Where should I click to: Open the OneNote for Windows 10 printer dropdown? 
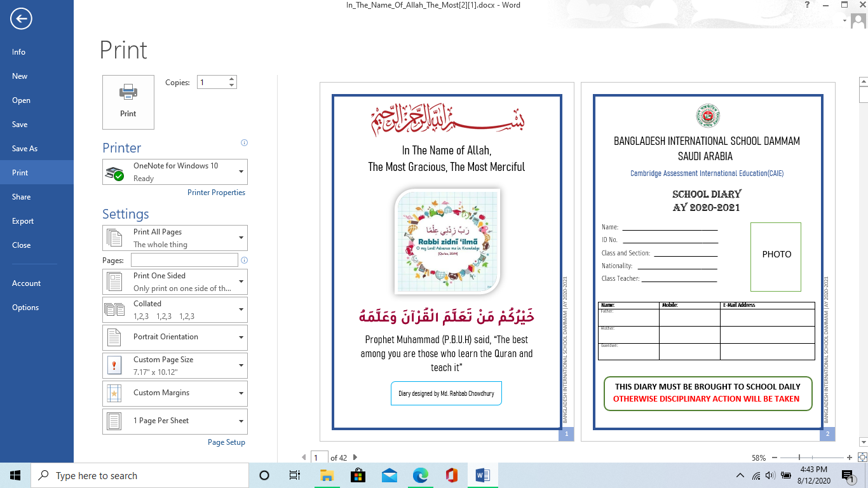coord(175,172)
